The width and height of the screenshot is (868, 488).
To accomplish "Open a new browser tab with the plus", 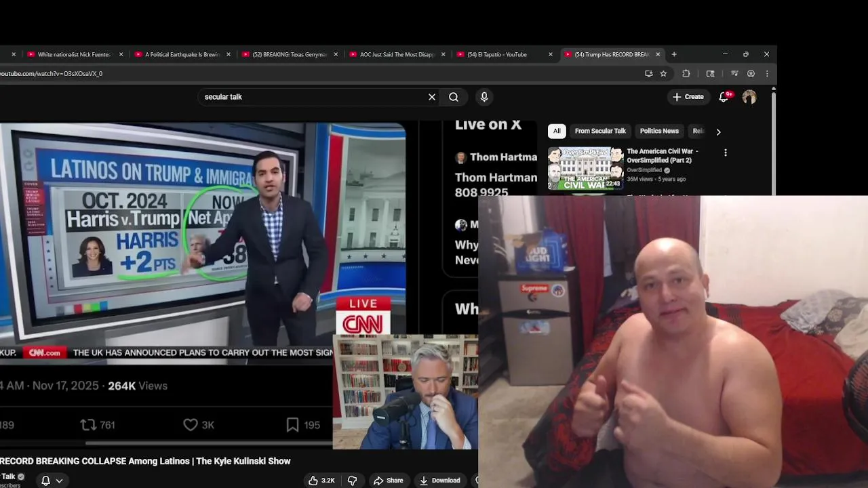I will tap(674, 54).
